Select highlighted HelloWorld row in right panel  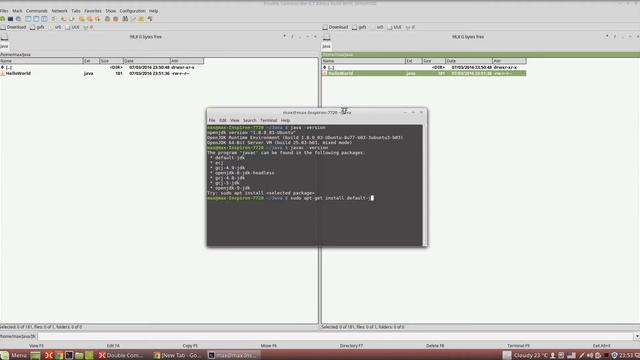424,73
